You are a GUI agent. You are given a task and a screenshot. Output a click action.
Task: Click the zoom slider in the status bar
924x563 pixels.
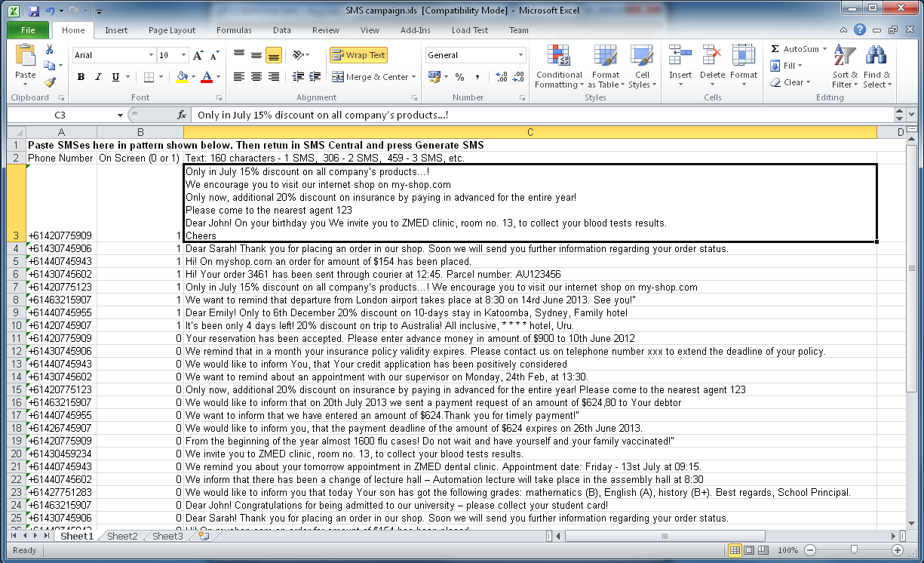pos(853,550)
